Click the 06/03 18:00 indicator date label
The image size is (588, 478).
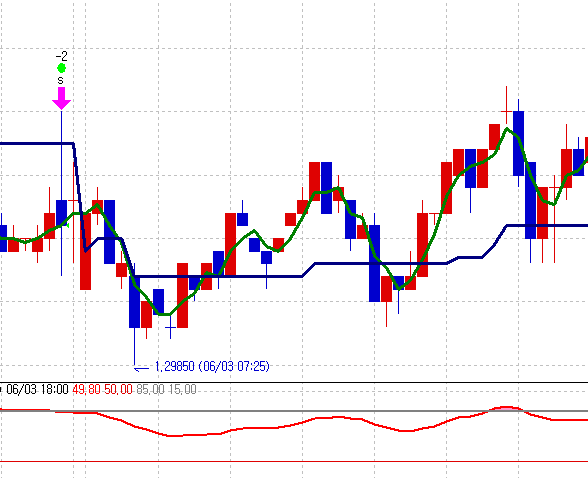(x=37, y=390)
